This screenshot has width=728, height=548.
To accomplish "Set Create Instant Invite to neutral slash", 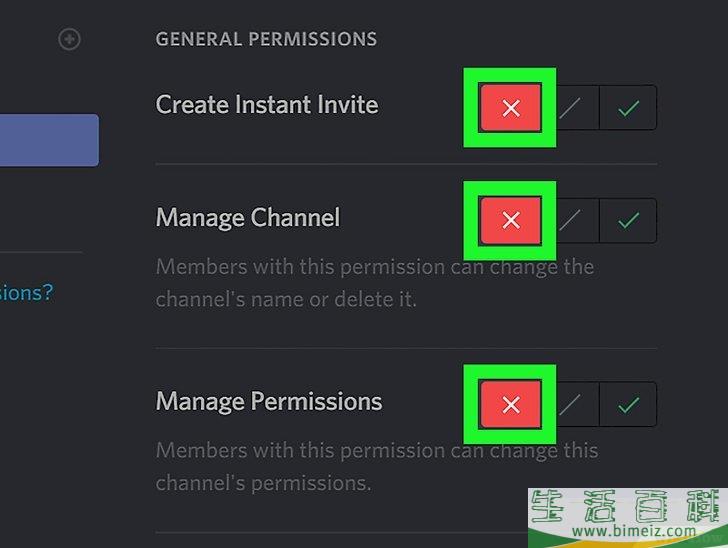I will click(x=570, y=108).
